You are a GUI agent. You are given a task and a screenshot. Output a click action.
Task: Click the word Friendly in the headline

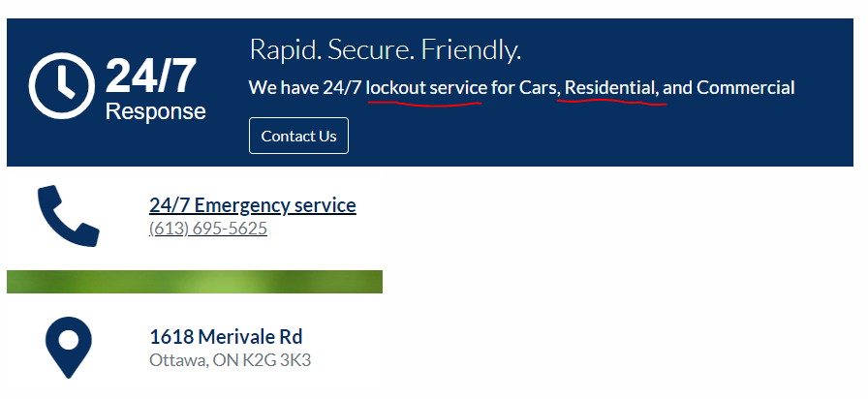[x=471, y=49]
